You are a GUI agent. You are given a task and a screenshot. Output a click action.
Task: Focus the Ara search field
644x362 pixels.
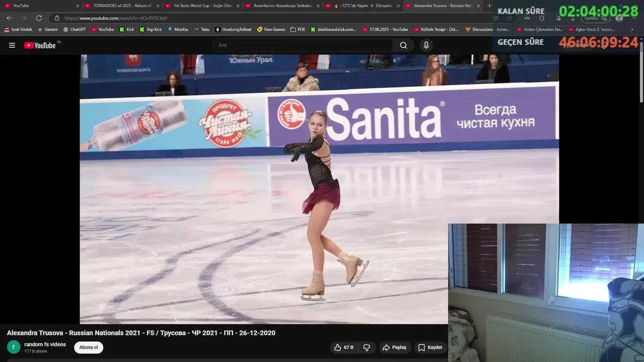[303, 45]
